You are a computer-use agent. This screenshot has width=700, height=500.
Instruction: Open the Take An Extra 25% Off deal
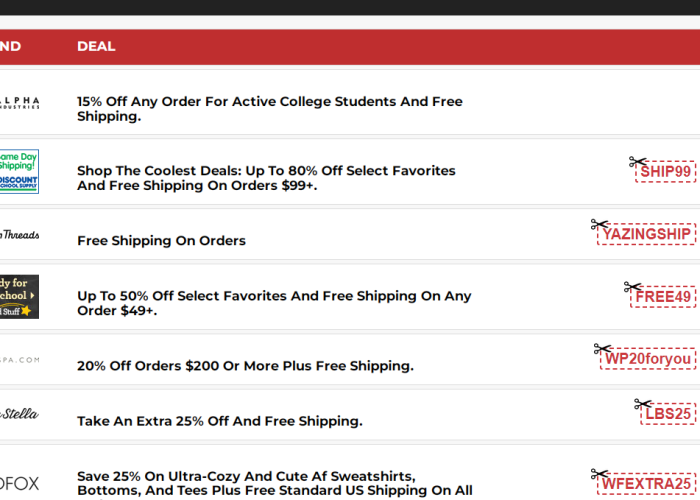220,421
